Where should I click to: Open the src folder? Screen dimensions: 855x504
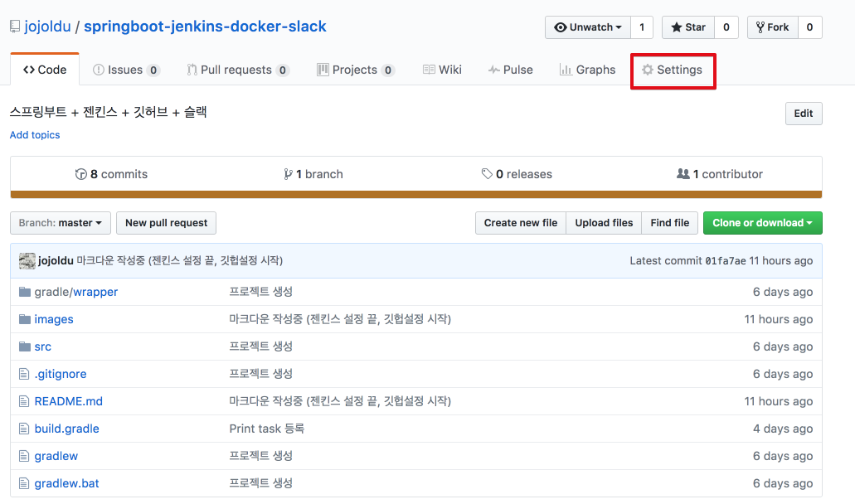pyautogui.click(x=42, y=346)
